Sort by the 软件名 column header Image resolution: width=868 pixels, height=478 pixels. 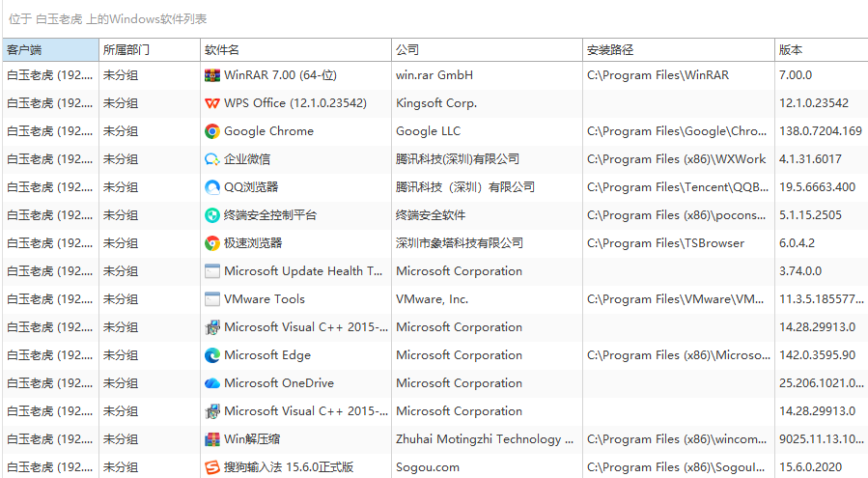click(295, 50)
